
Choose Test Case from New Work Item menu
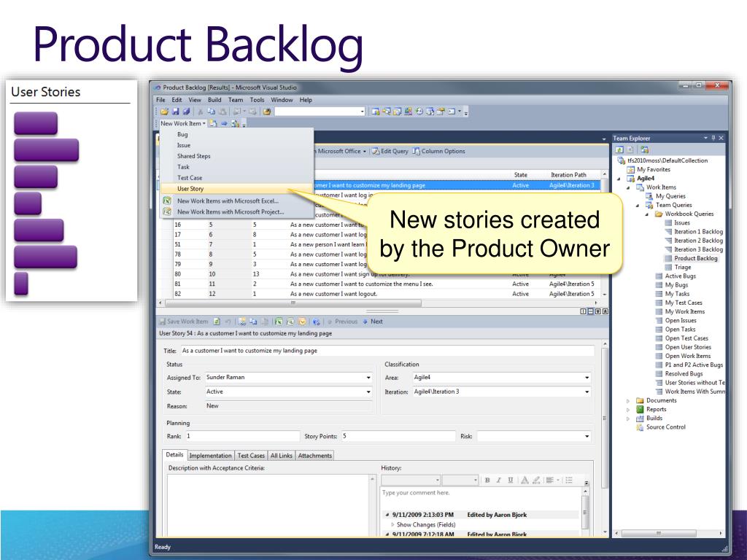237,178
